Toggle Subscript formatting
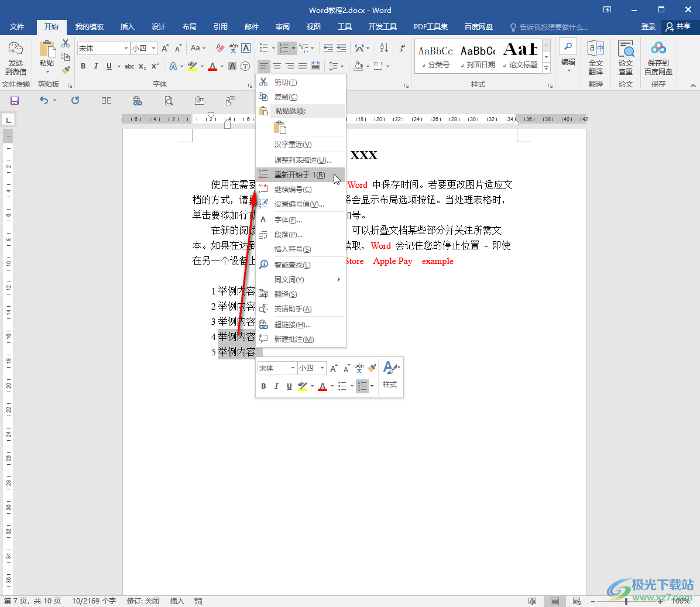Image resolution: width=700 pixels, height=607 pixels. [142, 66]
